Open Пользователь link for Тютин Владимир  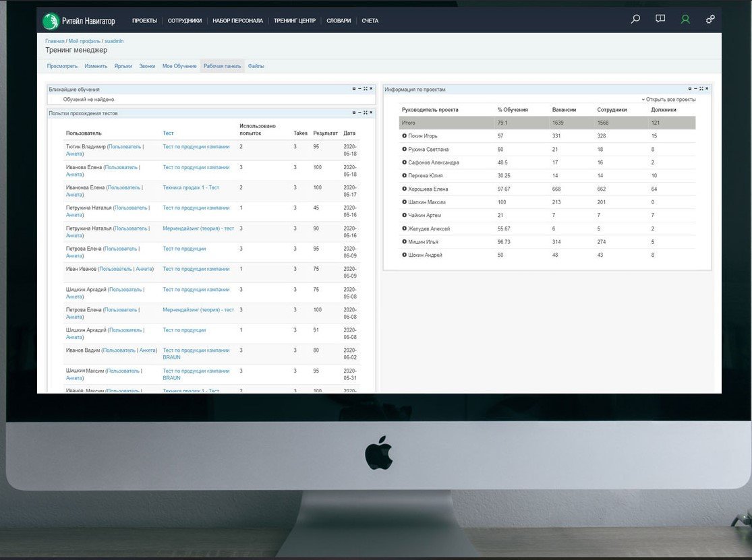coord(125,147)
